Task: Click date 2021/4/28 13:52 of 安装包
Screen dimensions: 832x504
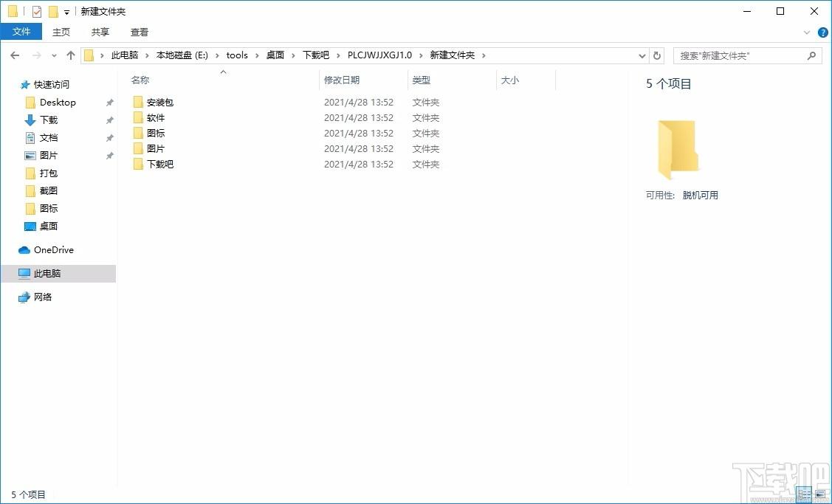Action: (x=359, y=103)
